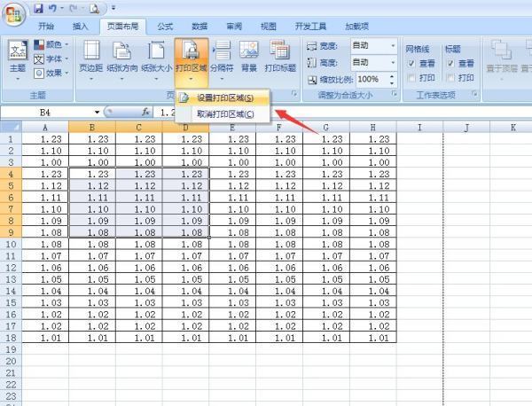532x406 pixels.
Task: Select row 1 header
Action: pos(11,139)
